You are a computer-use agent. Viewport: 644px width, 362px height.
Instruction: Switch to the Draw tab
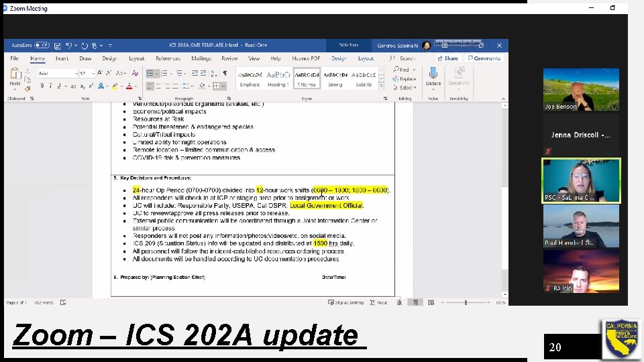pyautogui.click(x=85, y=59)
